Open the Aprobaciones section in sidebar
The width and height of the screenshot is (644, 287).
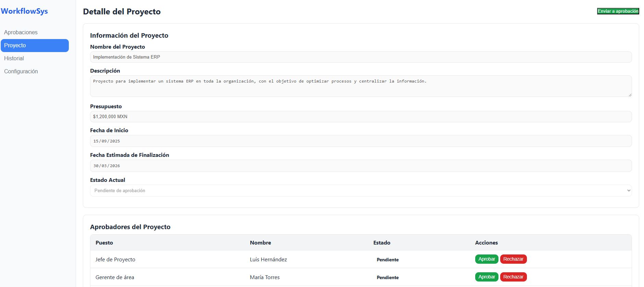[21, 32]
